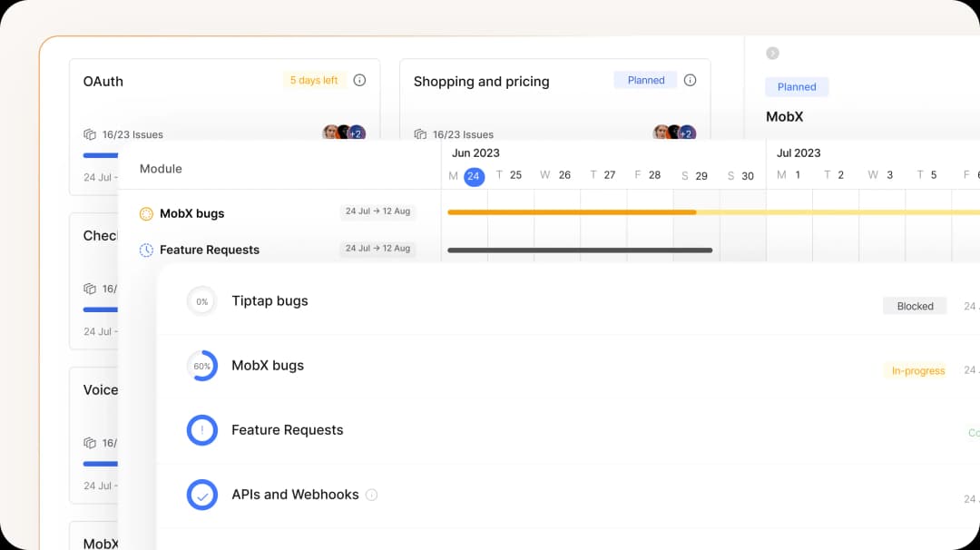Viewport: 980px width, 550px height.
Task: Click the orange Gantt bar for MobX bugs
Action: coord(572,211)
